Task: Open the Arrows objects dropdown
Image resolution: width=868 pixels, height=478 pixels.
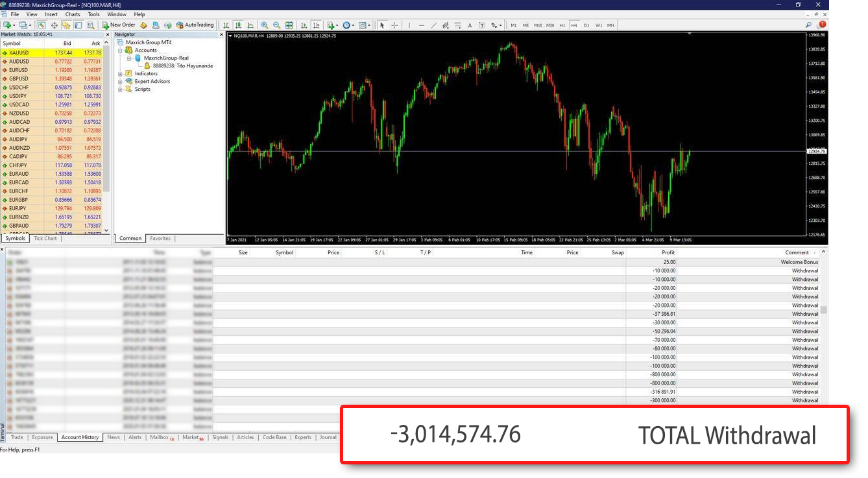Action: (x=496, y=25)
